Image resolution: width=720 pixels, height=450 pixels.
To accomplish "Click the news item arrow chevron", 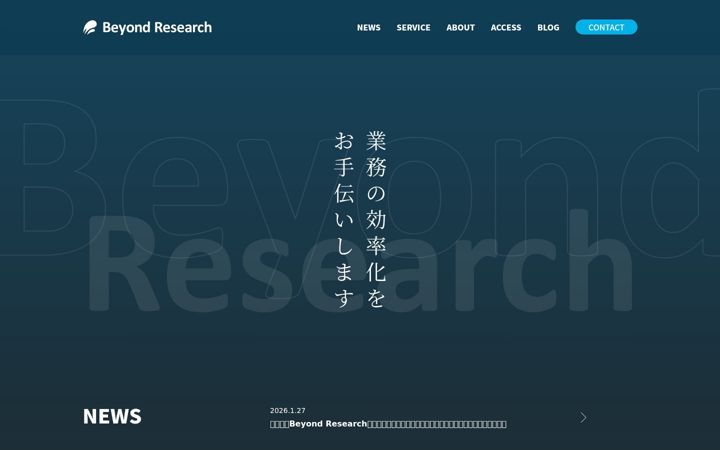I will (x=583, y=417).
